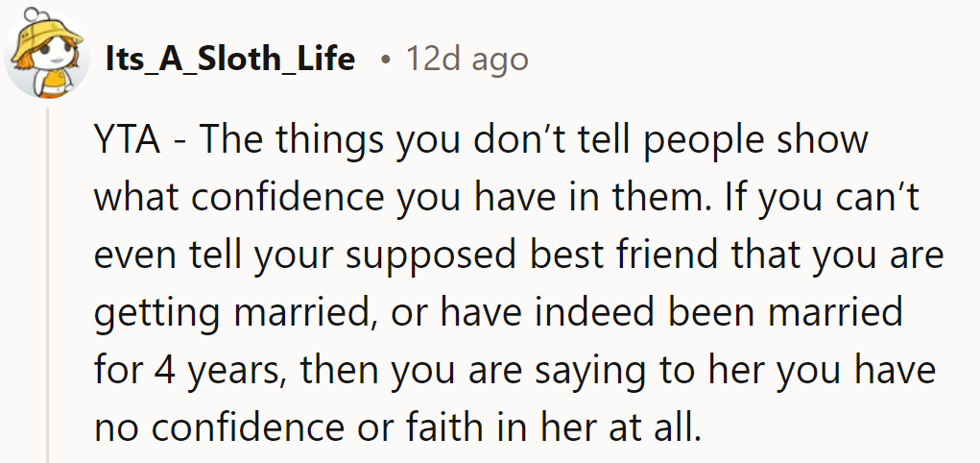980x463 pixels.
Task: Click the "YTA" verdict text
Action: pos(129,141)
